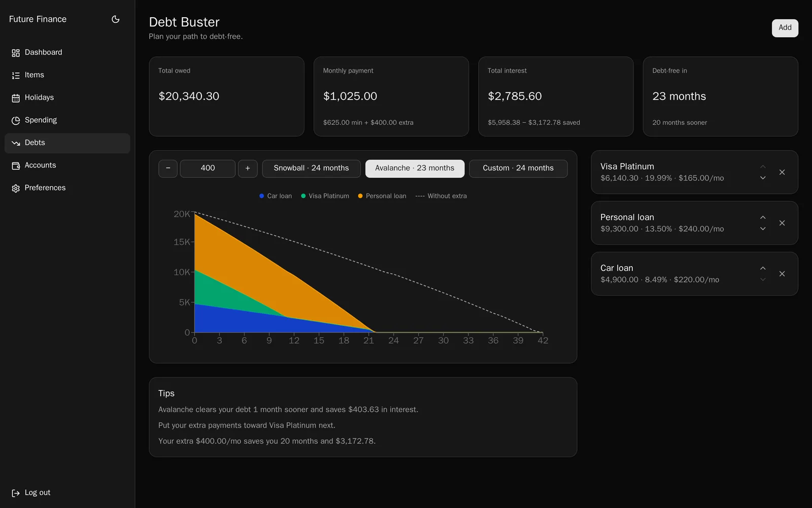
Task: Click the Future Finance app title
Action: pos(38,19)
